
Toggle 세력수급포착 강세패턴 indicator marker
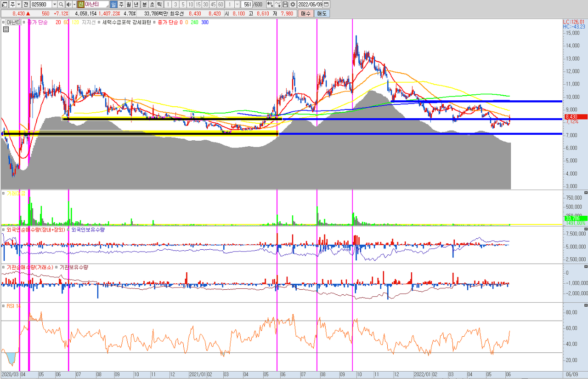pos(99,22)
